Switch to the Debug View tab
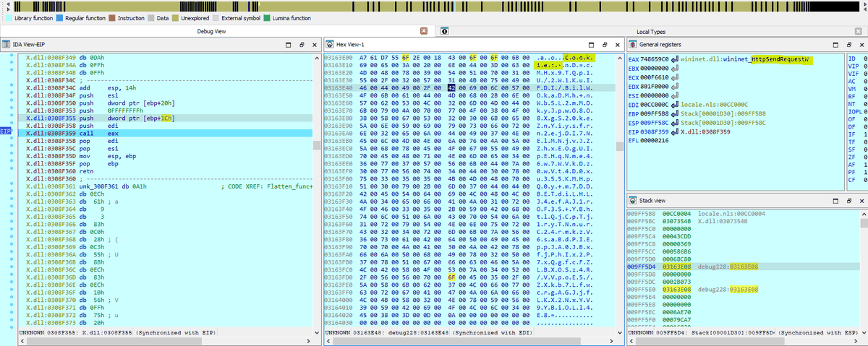Screen dimensions: 868x346 (211, 32)
